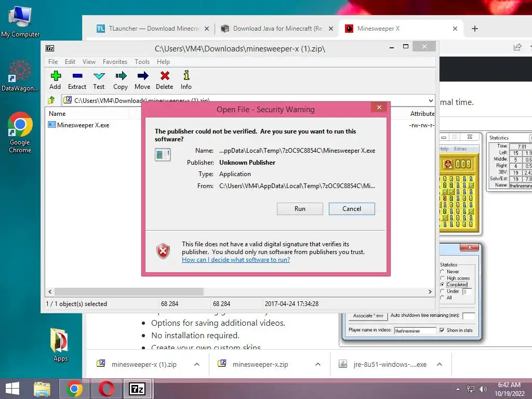Open the Edit menu in 7-Zip
The height and width of the screenshot is (399, 532).
tap(70, 62)
